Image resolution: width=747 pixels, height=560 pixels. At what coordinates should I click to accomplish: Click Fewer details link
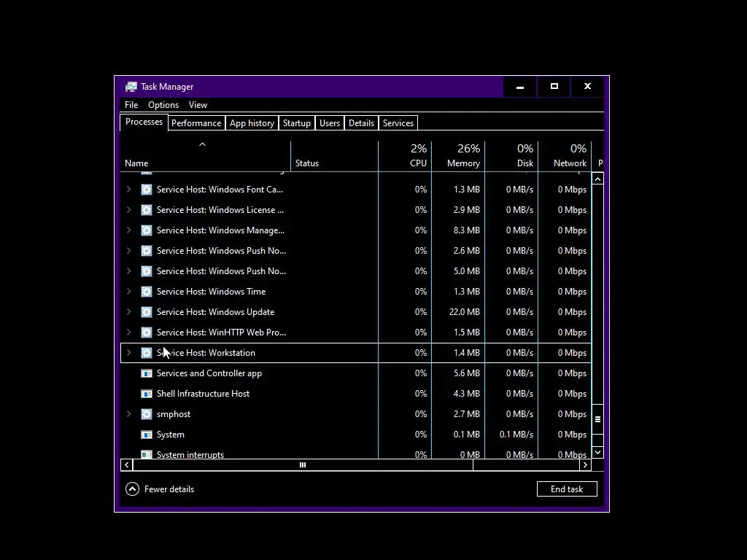tap(169, 489)
